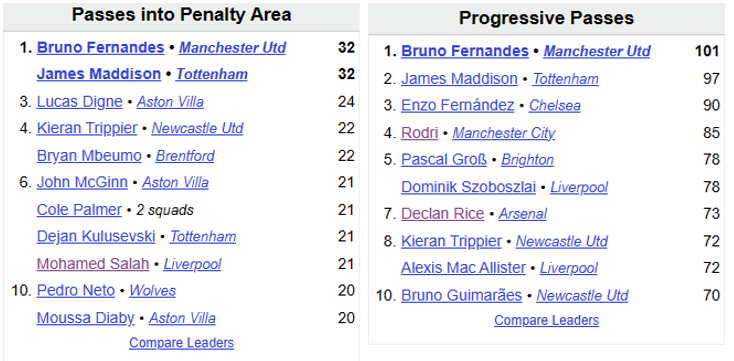
Task: Open Dominik Szoboszlai's player page
Action: click(x=469, y=187)
